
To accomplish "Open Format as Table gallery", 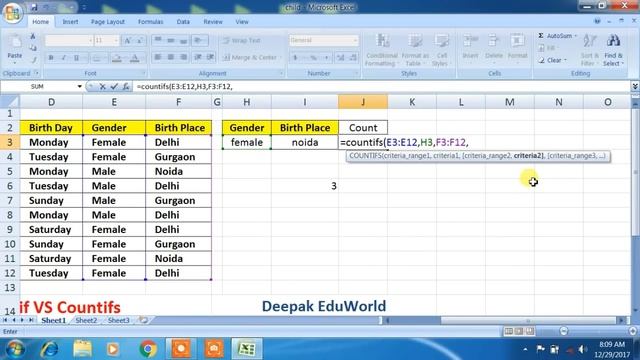I will click(x=415, y=50).
